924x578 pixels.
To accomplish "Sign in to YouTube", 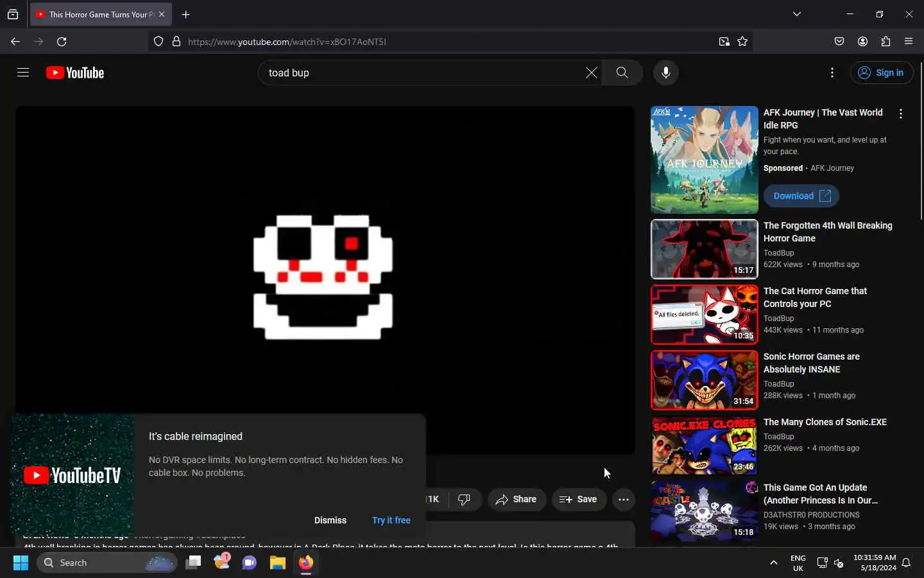I will click(881, 73).
